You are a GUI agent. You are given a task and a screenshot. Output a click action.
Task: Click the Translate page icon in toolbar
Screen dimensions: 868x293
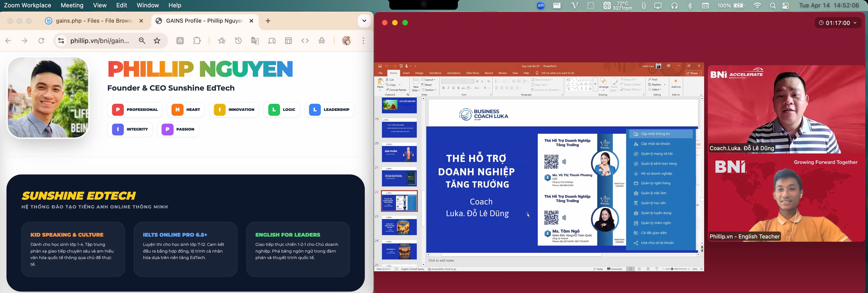[x=255, y=41]
